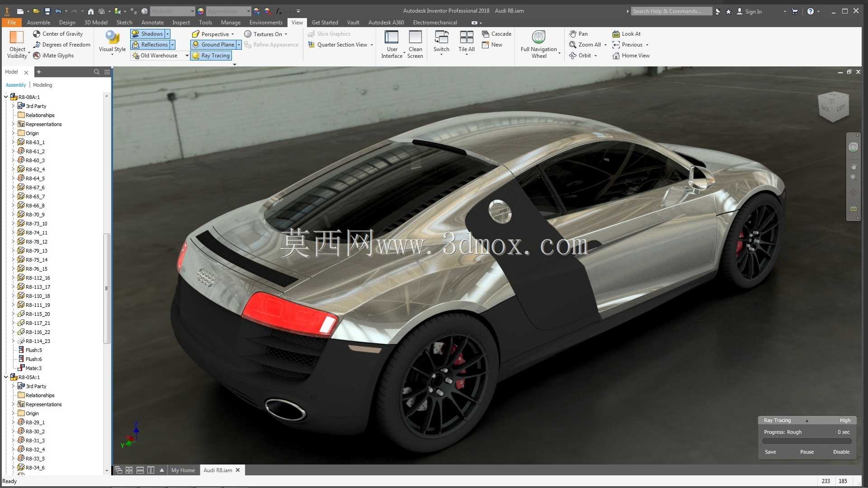Viewport: 868px width, 488px height.
Task: Click Center of Gravity icon
Action: 37,34
